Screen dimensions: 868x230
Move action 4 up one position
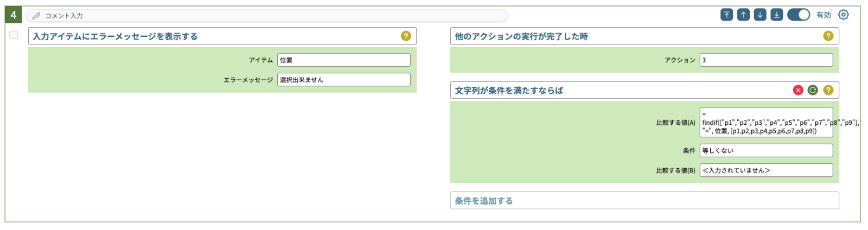744,15
